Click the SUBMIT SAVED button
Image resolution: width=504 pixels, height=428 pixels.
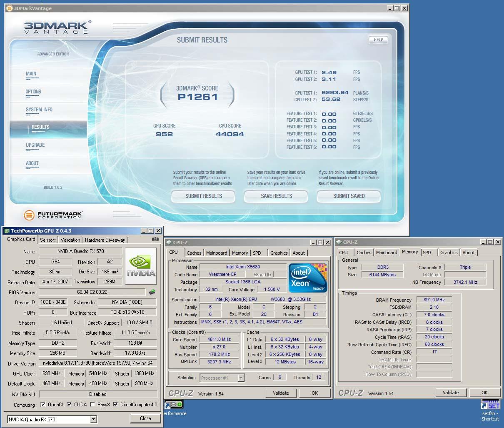349,196
